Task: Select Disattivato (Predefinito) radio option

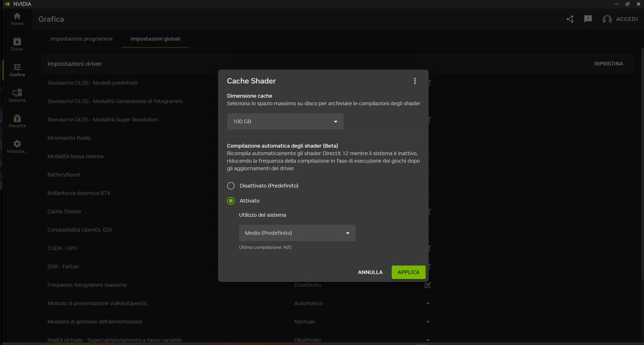Action: point(231,186)
